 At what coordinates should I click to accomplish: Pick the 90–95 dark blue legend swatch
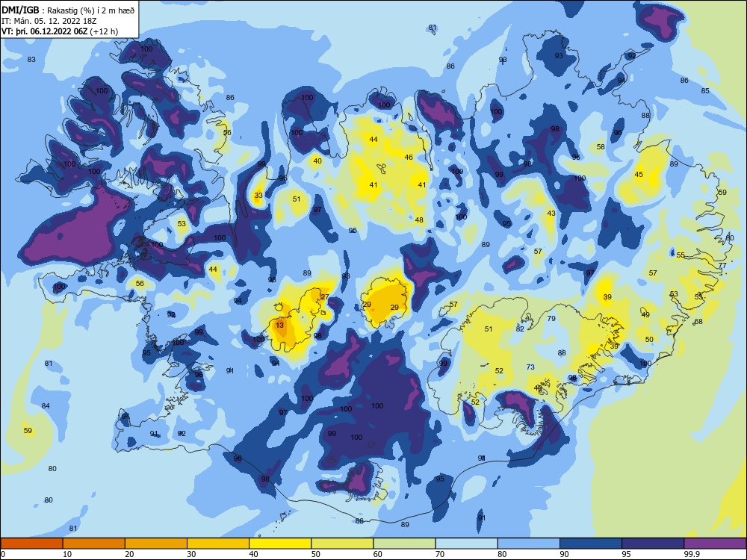pos(591,544)
